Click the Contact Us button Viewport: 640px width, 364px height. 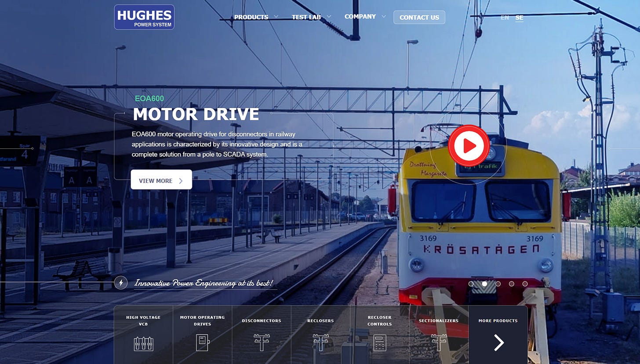pyautogui.click(x=419, y=18)
